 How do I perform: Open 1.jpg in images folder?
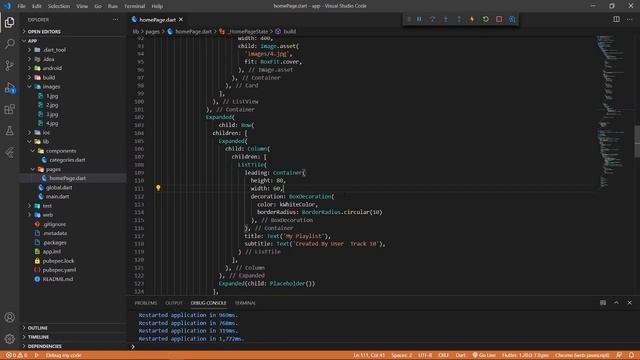52,96
